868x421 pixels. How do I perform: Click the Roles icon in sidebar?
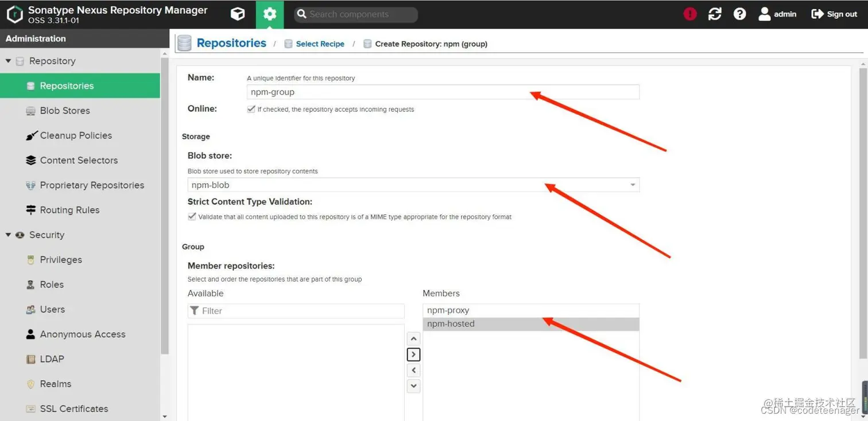tap(31, 284)
